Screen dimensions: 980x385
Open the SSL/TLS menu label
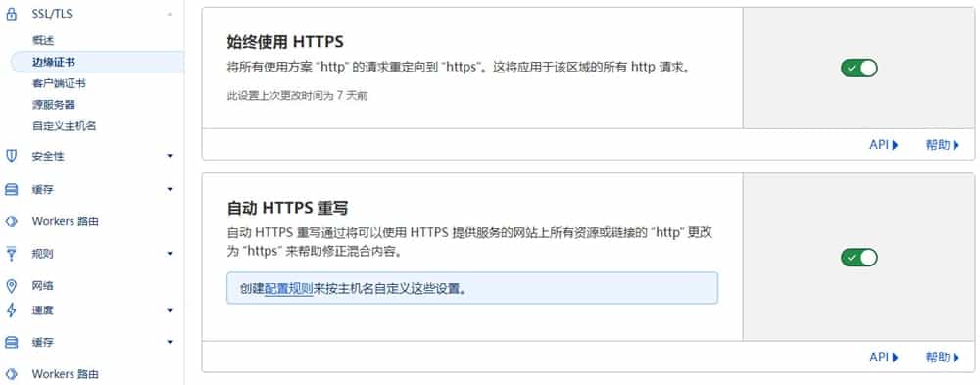pyautogui.click(x=52, y=14)
